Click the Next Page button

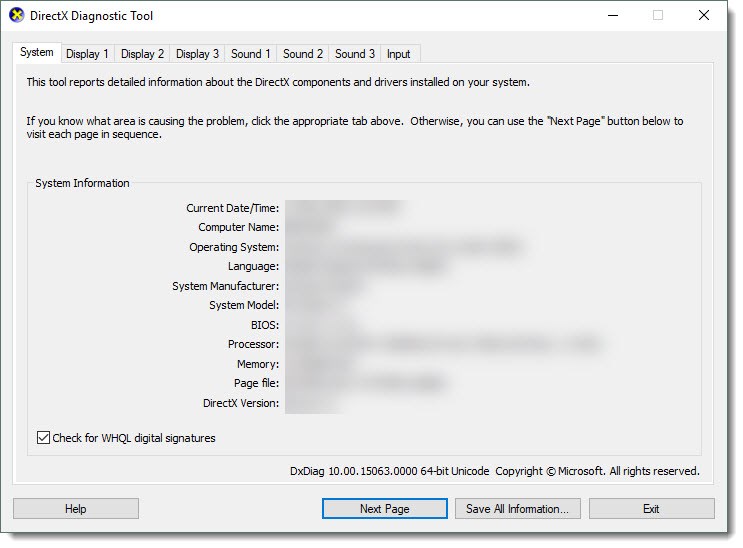click(x=384, y=509)
